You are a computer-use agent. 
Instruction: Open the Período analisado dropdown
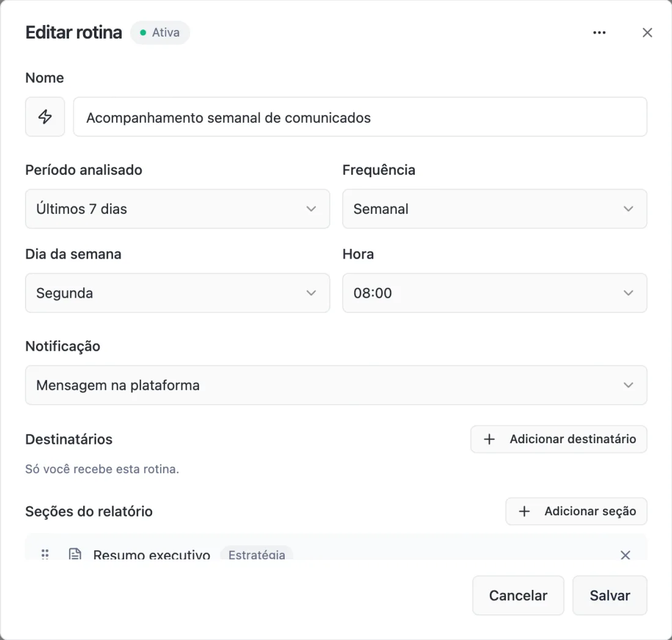(x=177, y=209)
